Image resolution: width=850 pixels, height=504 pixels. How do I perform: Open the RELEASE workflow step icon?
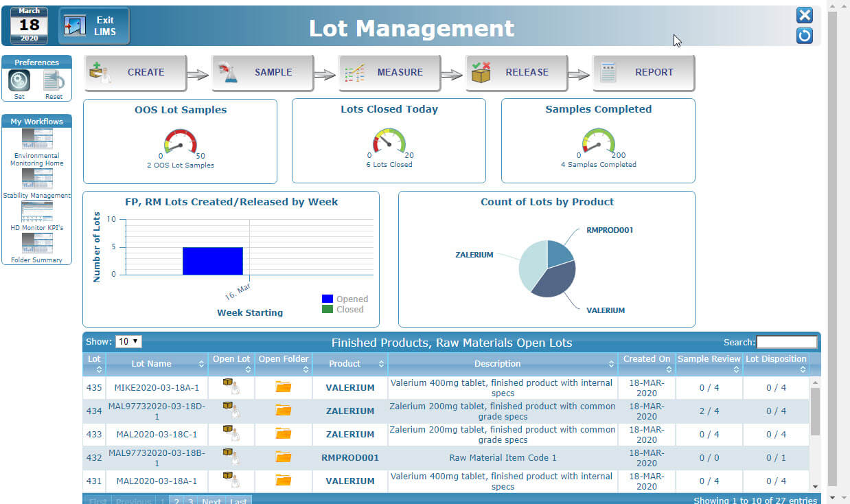pos(481,71)
